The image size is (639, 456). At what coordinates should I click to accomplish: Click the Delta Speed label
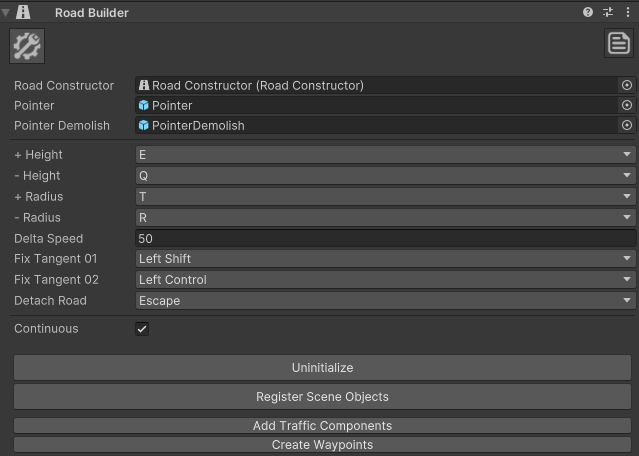pos(48,238)
